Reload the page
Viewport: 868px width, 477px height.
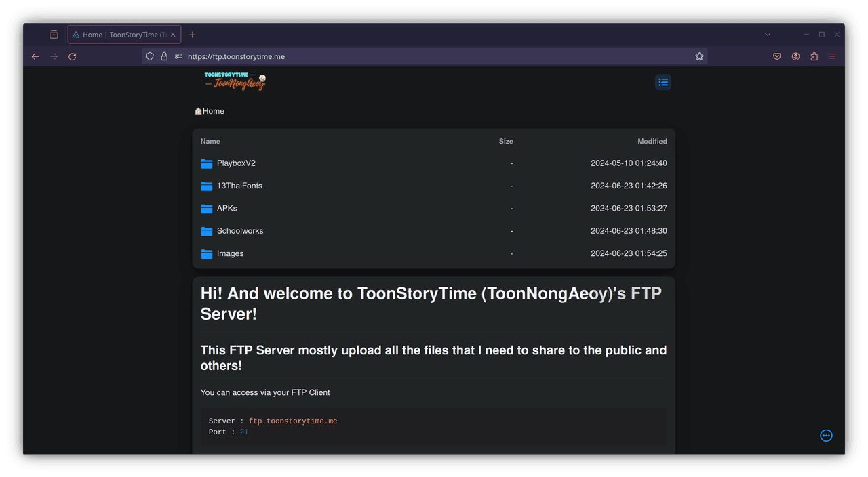pyautogui.click(x=73, y=56)
